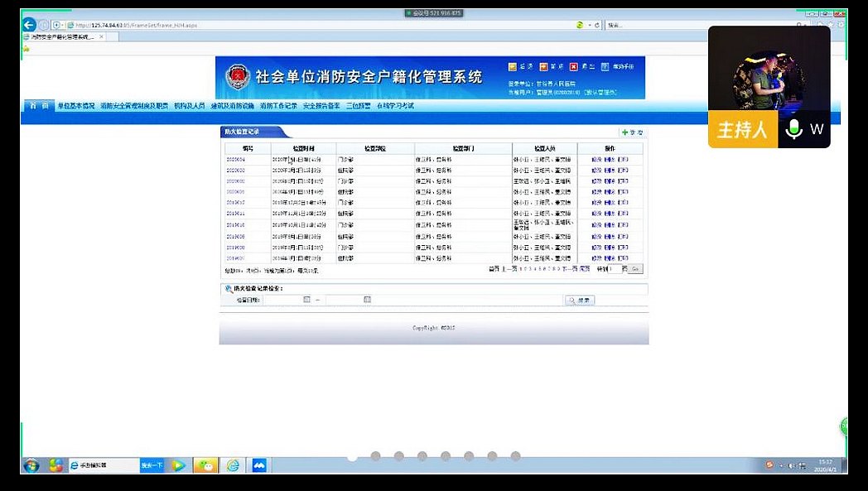Screen dimensions: 868x491
Task: Click the page number jump input field
Action: [616, 269]
